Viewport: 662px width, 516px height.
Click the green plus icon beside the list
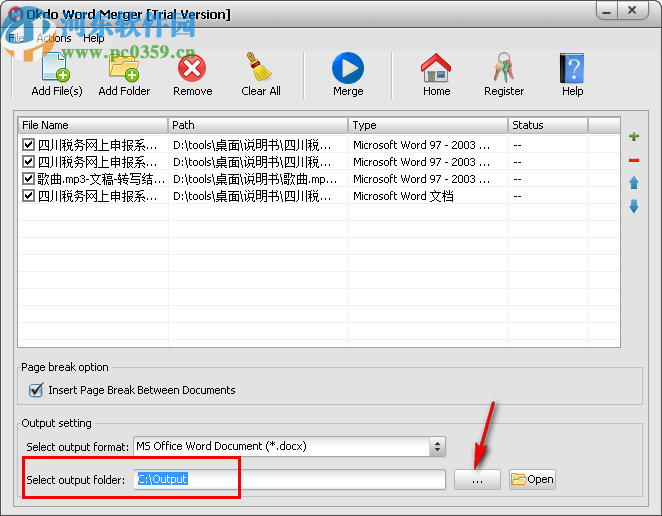click(x=634, y=136)
